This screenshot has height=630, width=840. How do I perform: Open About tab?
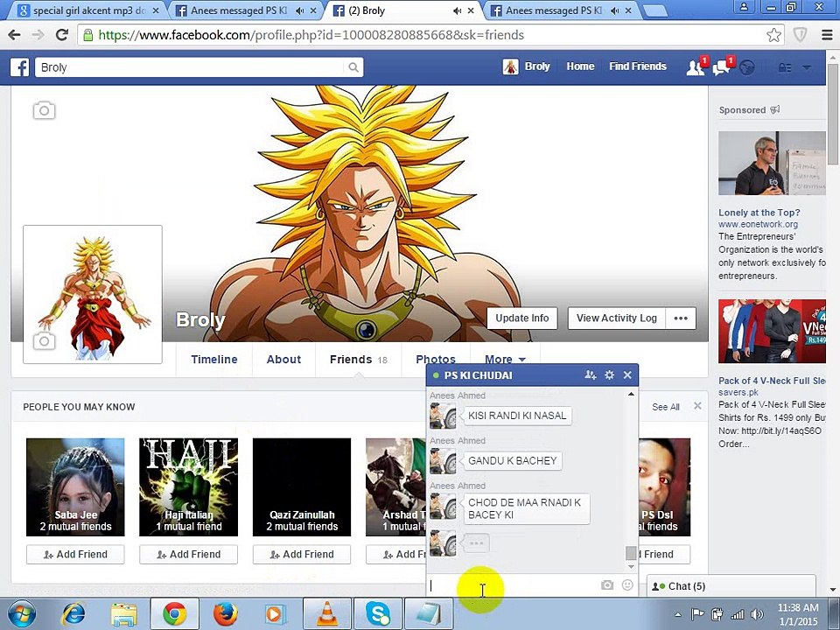tap(283, 360)
